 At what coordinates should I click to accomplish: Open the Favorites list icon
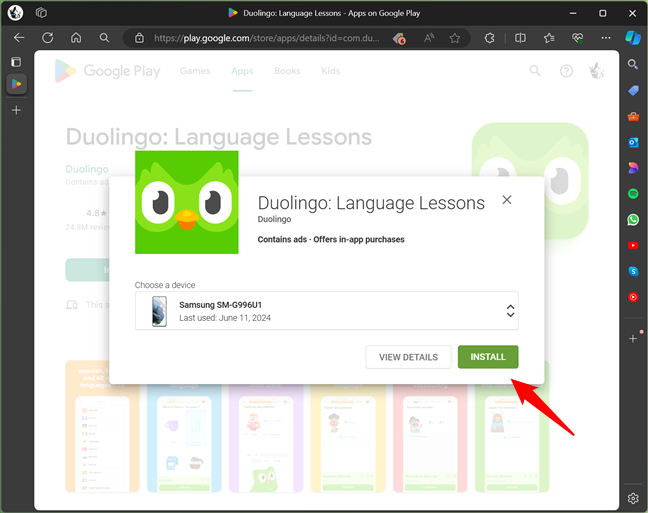[549, 38]
